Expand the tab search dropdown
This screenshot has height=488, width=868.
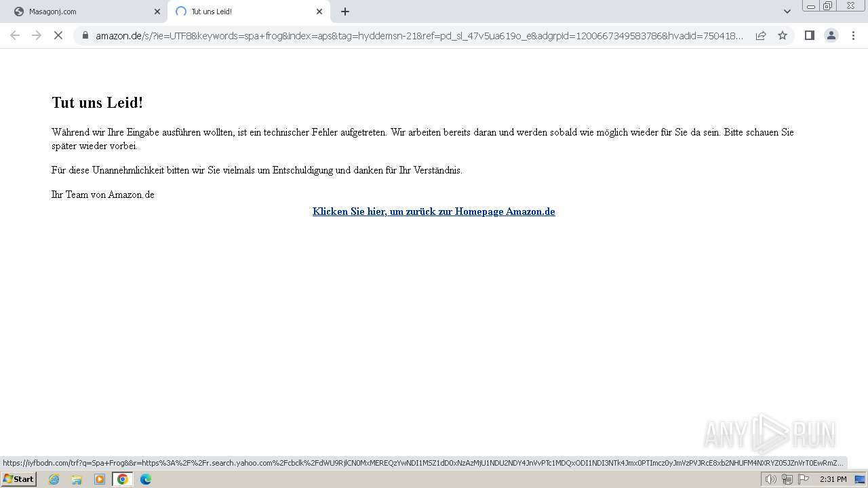(x=787, y=12)
